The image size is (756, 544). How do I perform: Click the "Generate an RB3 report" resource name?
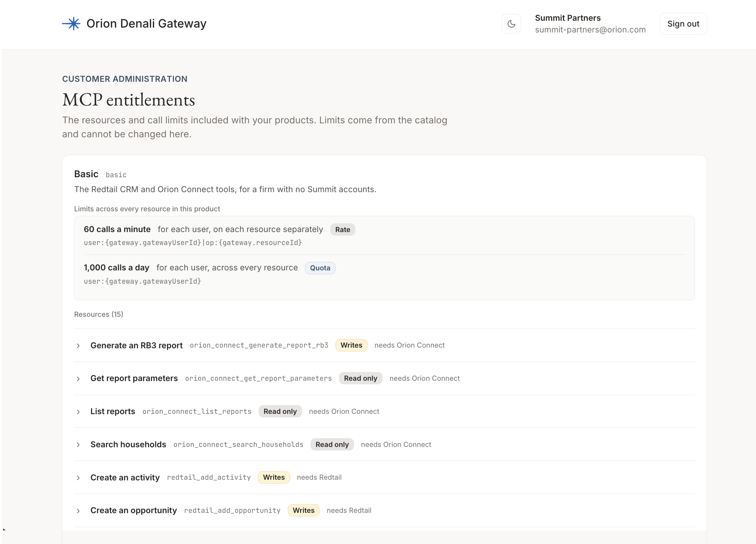(x=136, y=345)
